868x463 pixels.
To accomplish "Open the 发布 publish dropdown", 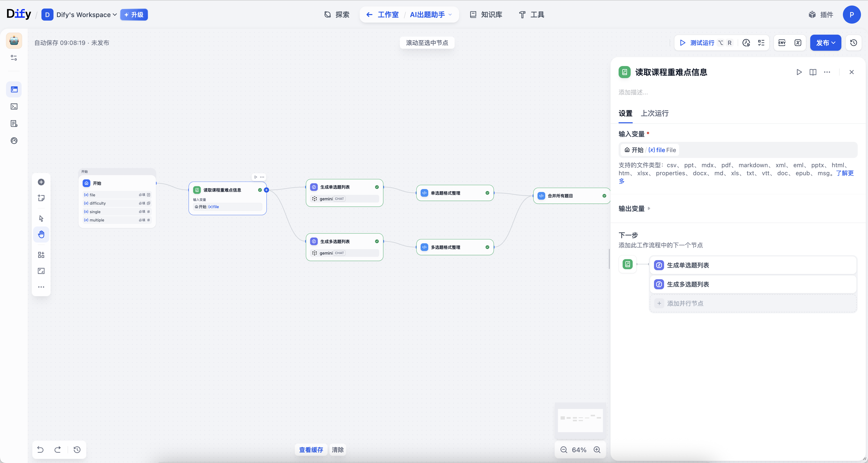I will pos(826,43).
